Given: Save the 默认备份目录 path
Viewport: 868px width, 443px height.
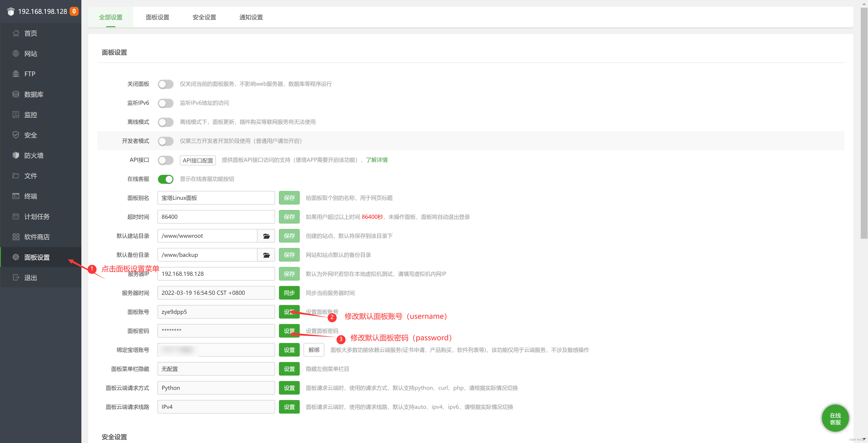Looking at the screenshot, I should (289, 255).
